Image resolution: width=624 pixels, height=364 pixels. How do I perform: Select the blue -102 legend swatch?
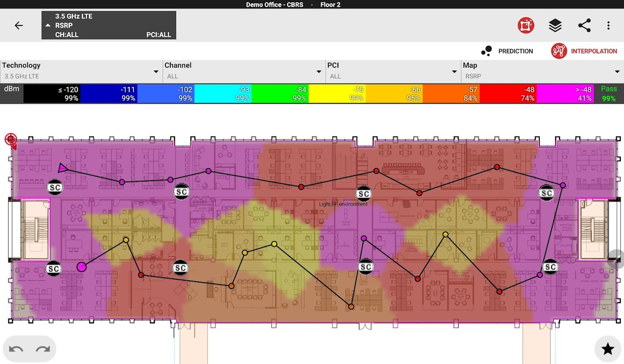coord(166,94)
